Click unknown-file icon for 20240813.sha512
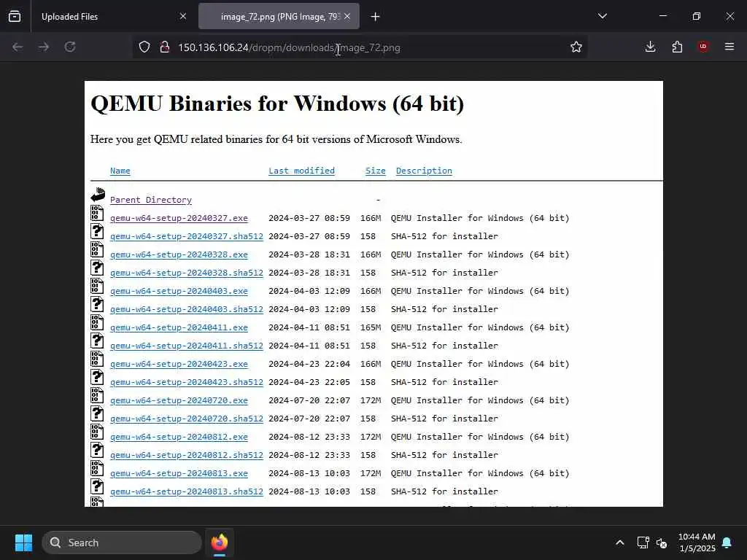 point(97,486)
